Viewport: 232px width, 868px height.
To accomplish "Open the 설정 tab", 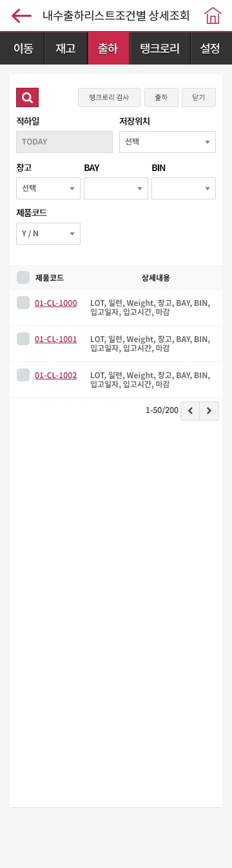I will coord(211,48).
